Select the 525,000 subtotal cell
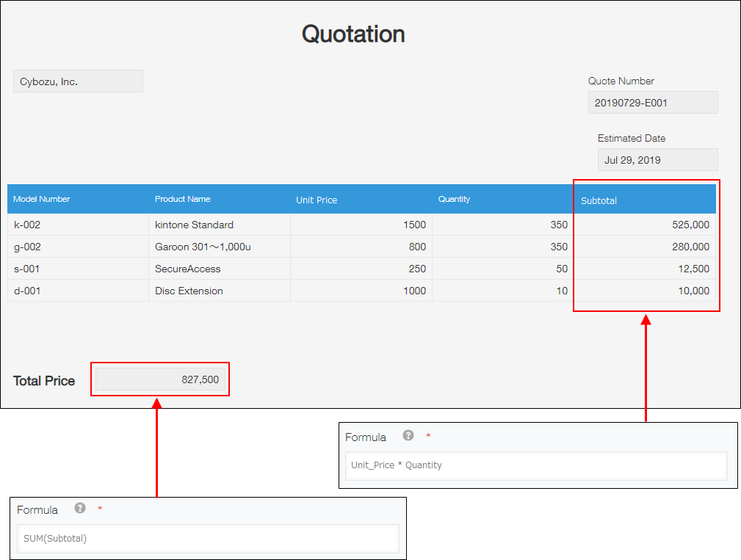This screenshot has height=560, width=741. [x=690, y=225]
